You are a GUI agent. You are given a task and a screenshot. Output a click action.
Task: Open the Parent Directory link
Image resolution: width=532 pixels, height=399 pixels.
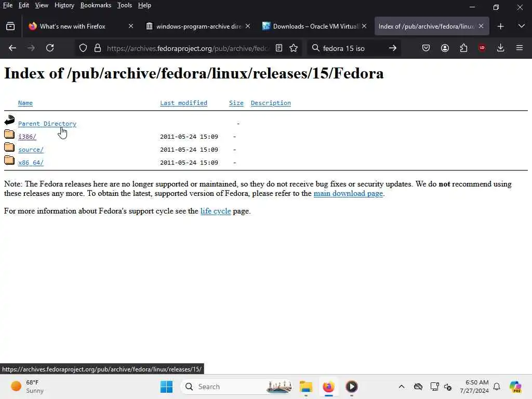pyautogui.click(x=47, y=124)
